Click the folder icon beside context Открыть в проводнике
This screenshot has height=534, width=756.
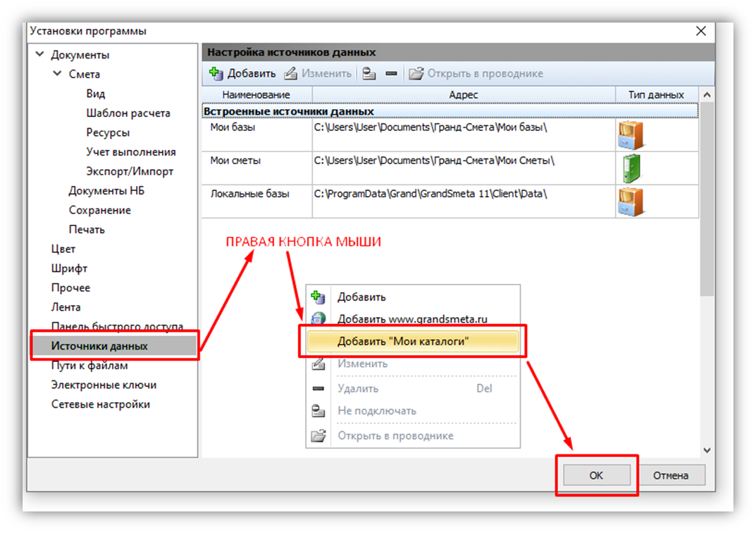click(x=318, y=435)
